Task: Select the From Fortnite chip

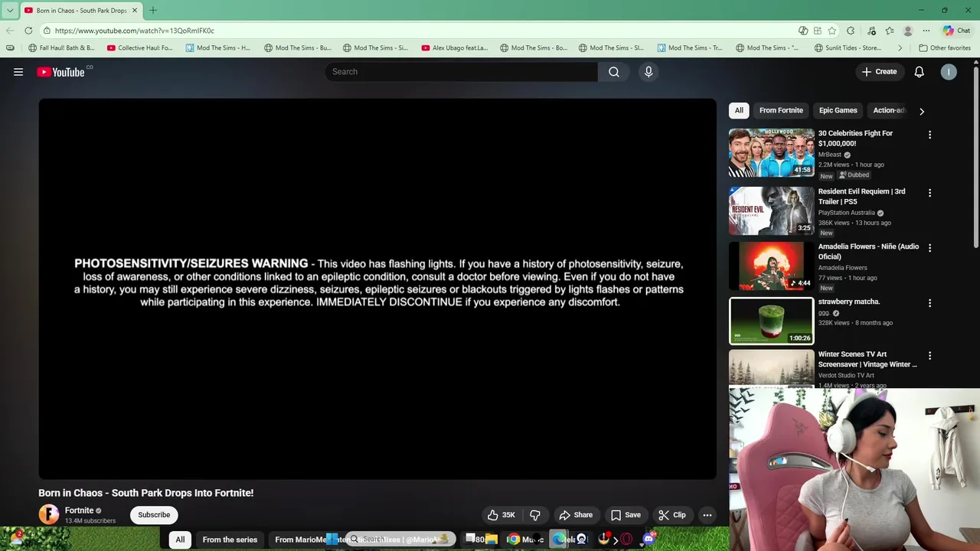Action: (x=781, y=110)
